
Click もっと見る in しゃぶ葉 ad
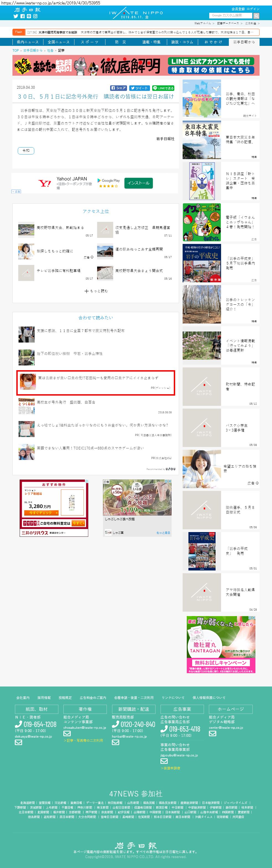(163, 533)
